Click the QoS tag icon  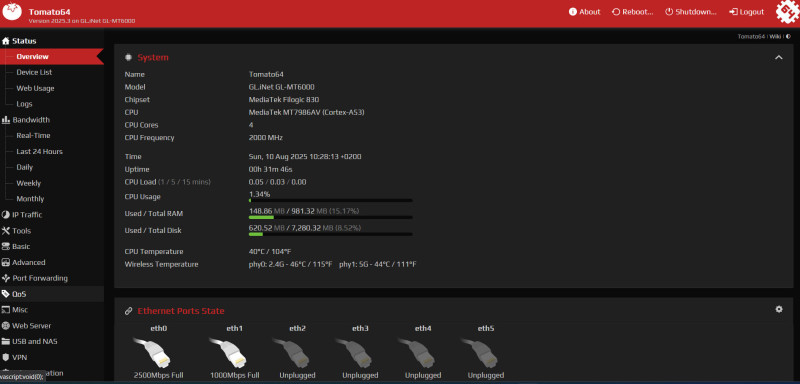coord(6,294)
